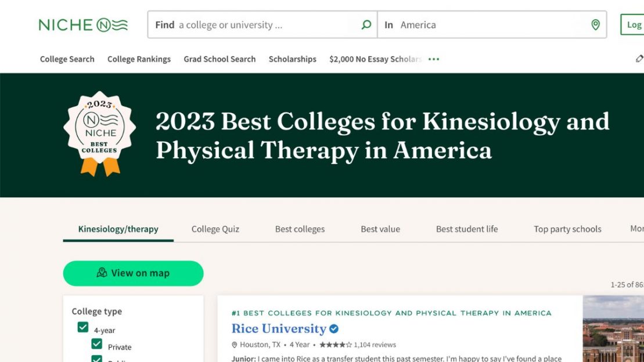Click the verified checkmark beside Rice University
The image size is (644, 362).
click(334, 329)
